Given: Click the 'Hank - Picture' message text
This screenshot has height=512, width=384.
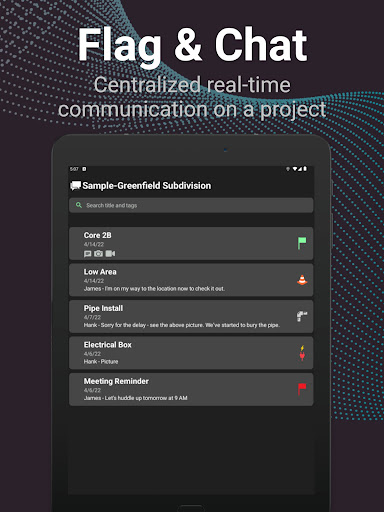Looking at the screenshot, I should [x=101, y=361].
